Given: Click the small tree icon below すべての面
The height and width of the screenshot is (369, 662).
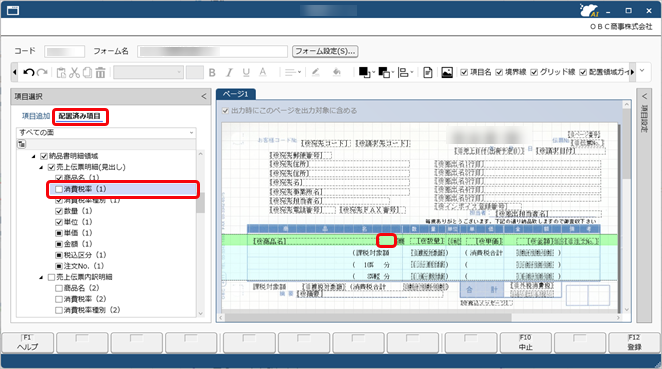Looking at the screenshot, I should [21, 144].
